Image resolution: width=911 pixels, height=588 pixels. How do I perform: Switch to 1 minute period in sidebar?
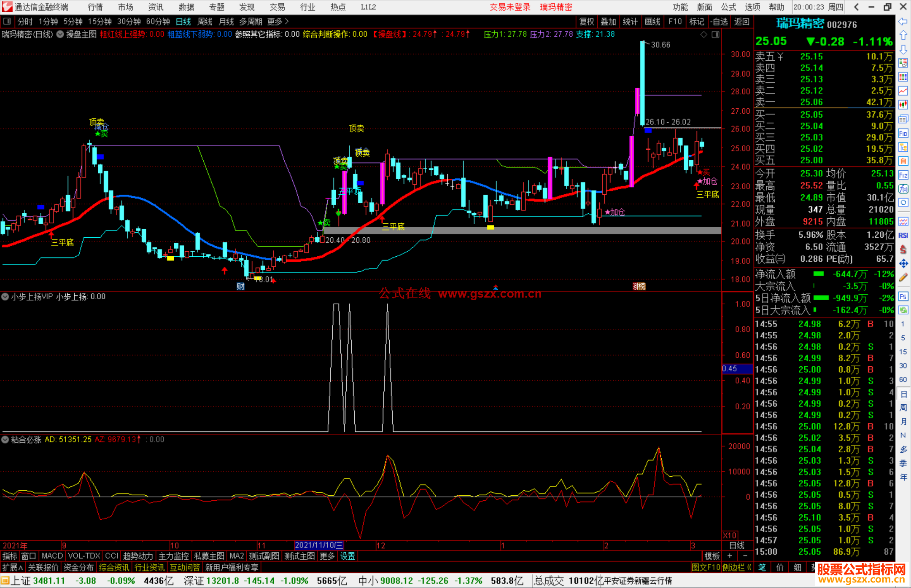coord(903,324)
